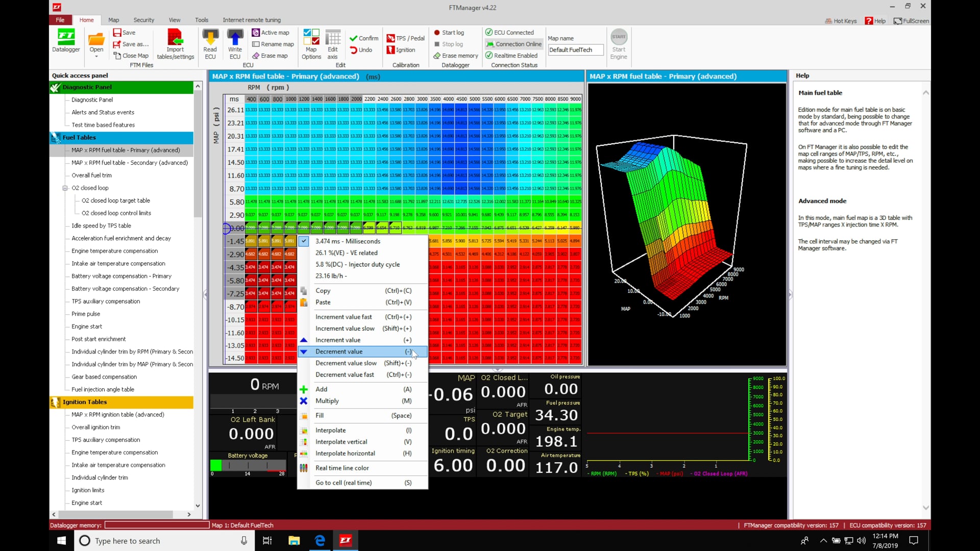Select Decrement value in context menu

(x=339, y=352)
